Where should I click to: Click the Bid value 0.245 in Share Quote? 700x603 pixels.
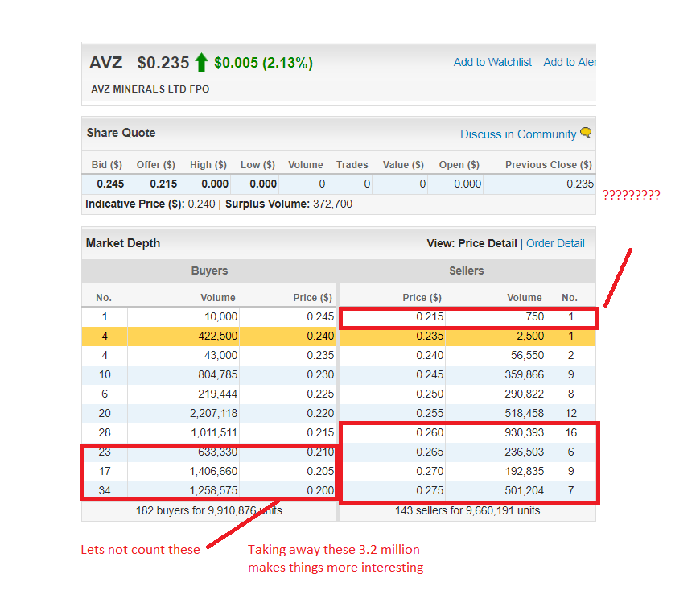pos(110,184)
